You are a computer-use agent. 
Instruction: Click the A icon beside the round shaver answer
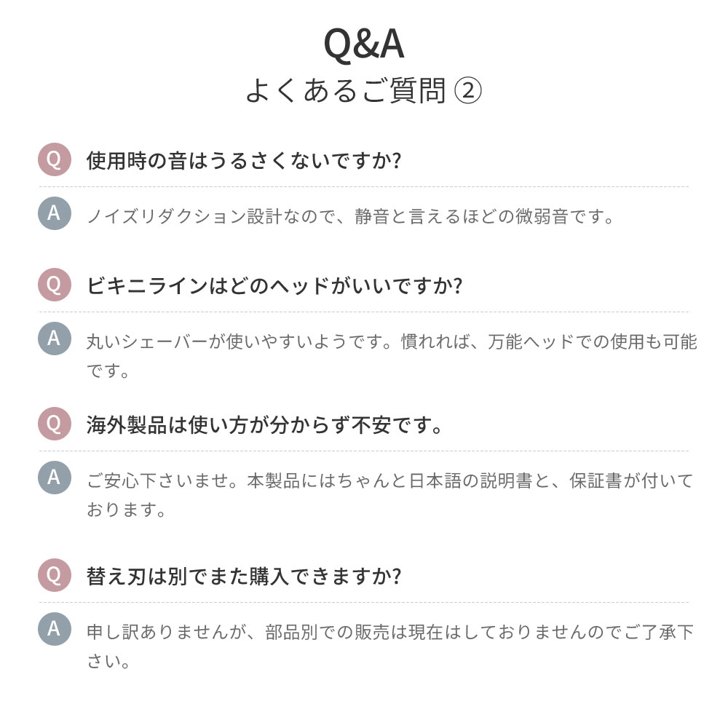pos(55,339)
